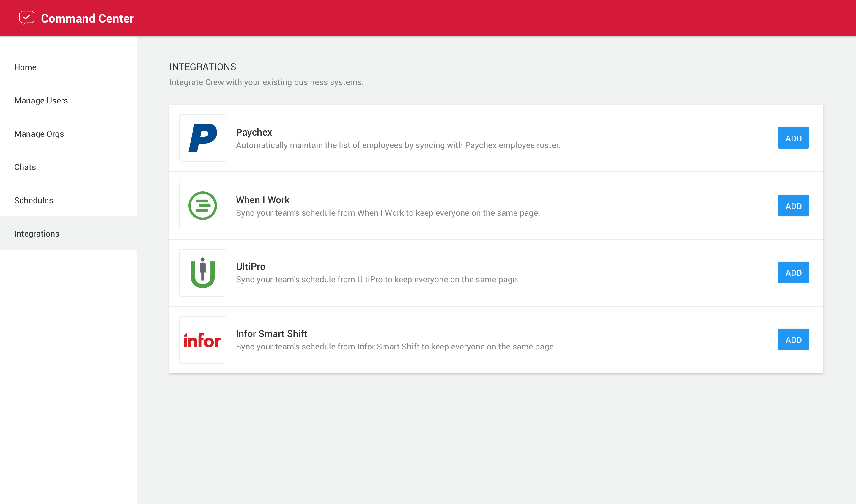Add the When I Work integration
The width and height of the screenshot is (856, 504).
pyautogui.click(x=793, y=205)
